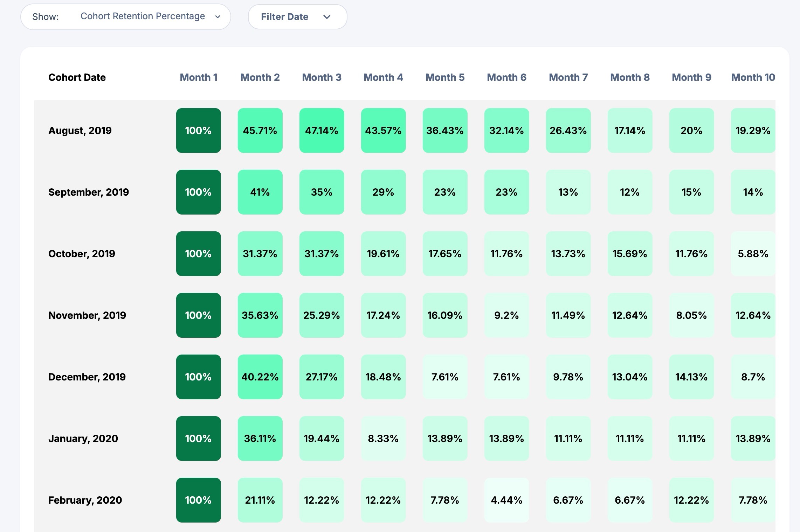Viewport: 800px width, 532px height.
Task: Click the Month 10 column header
Action: coord(753,77)
